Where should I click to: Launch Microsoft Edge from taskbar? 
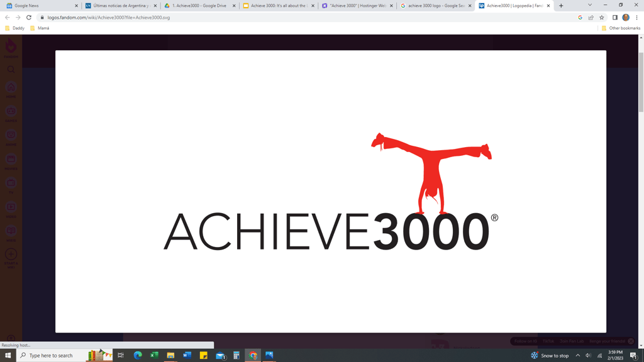[138, 356]
